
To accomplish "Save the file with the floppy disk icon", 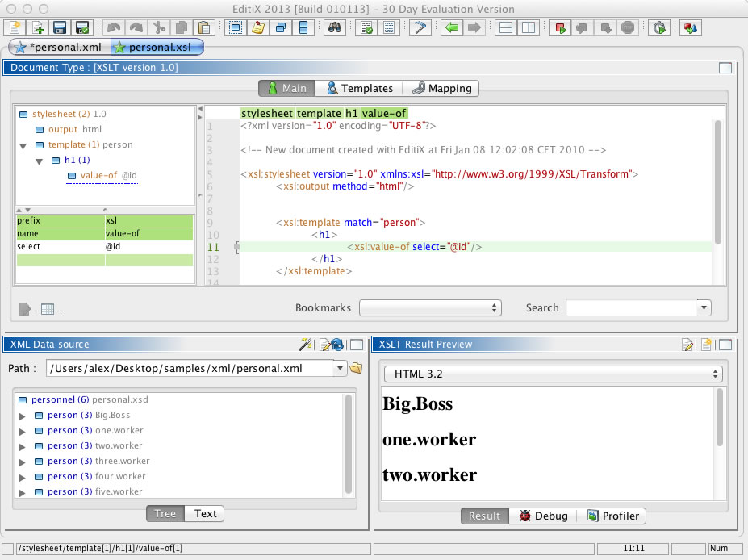I will tap(60, 27).
